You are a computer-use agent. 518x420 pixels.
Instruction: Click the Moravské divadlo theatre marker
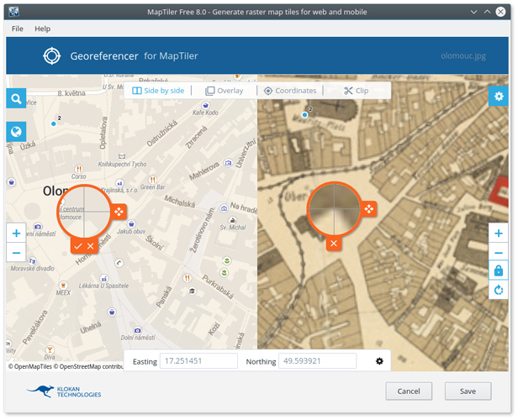coord(32,260)
